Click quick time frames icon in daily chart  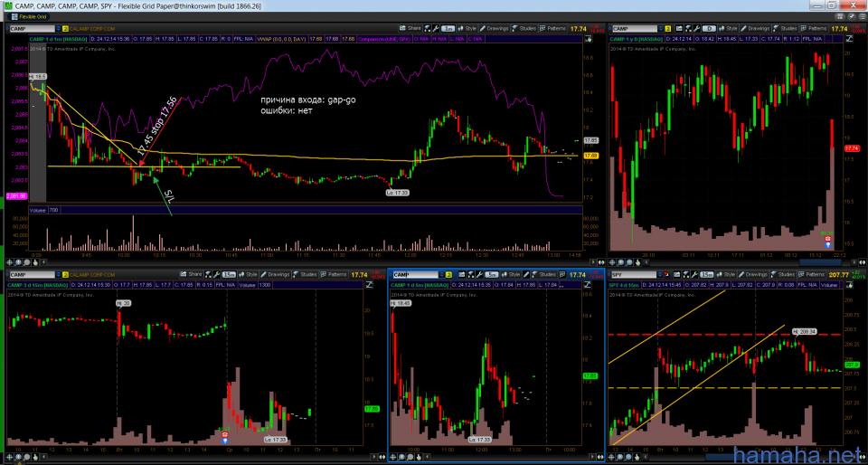[688, 28]
